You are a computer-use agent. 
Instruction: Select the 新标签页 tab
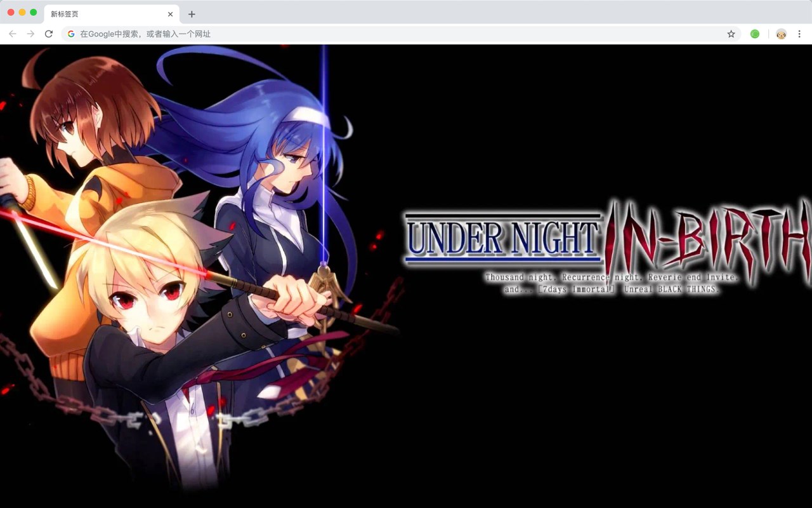click(x=111, y=14)
